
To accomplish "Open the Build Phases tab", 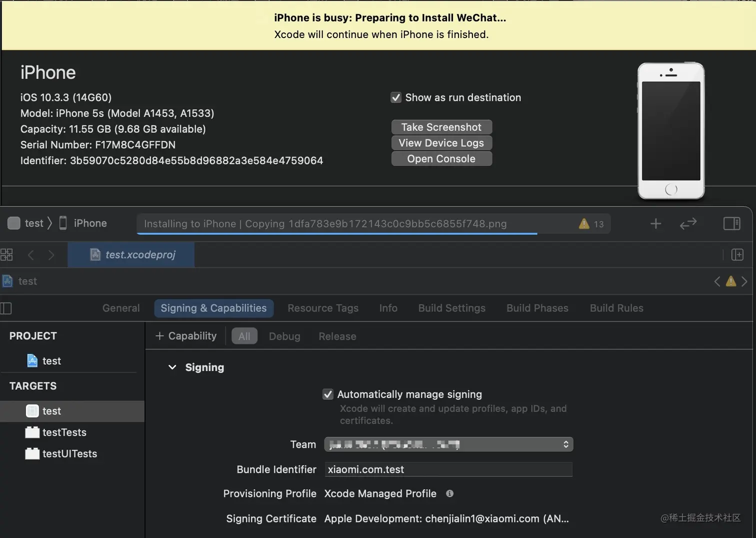I will (537, 308).
